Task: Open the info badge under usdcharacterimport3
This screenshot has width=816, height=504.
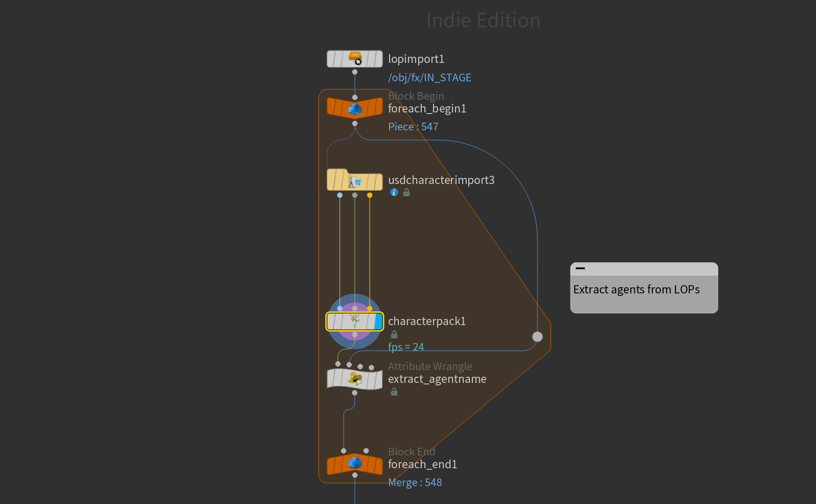Action: click(394, 193)
